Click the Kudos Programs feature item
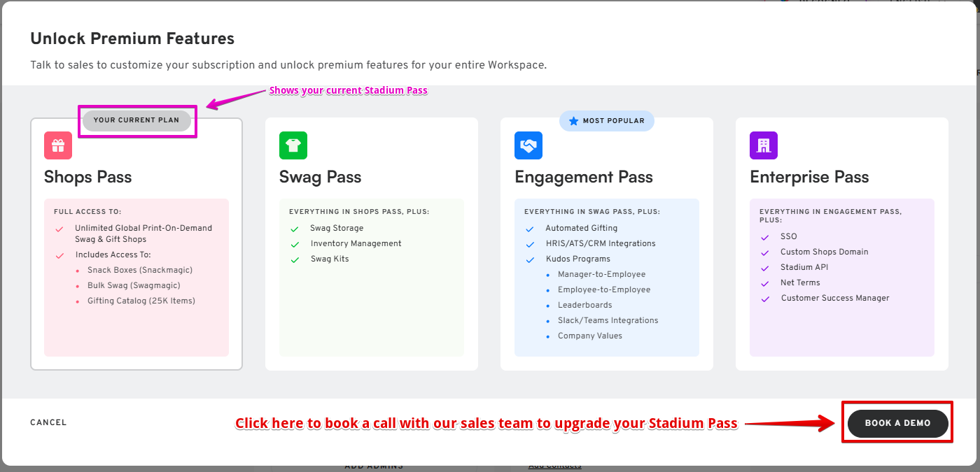This screenshot has width=980, height=472. pyautogui.click(x=578, y=259)
